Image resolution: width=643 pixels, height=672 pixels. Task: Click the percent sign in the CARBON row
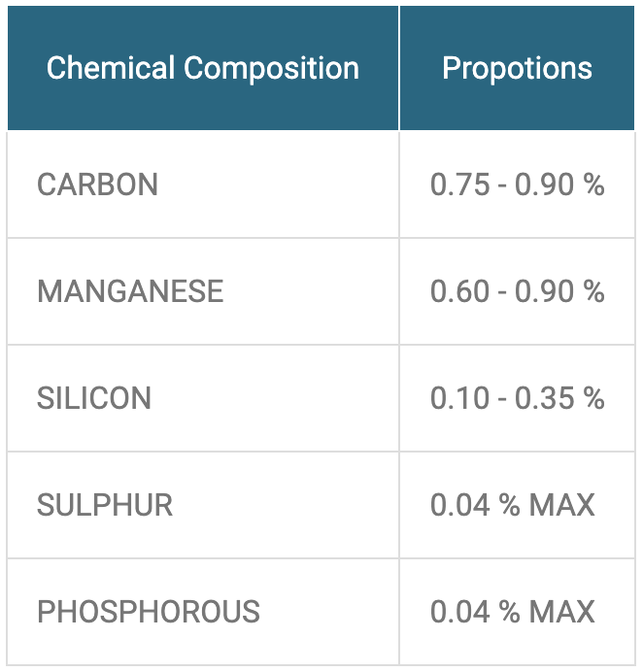(x=593, y=185)
